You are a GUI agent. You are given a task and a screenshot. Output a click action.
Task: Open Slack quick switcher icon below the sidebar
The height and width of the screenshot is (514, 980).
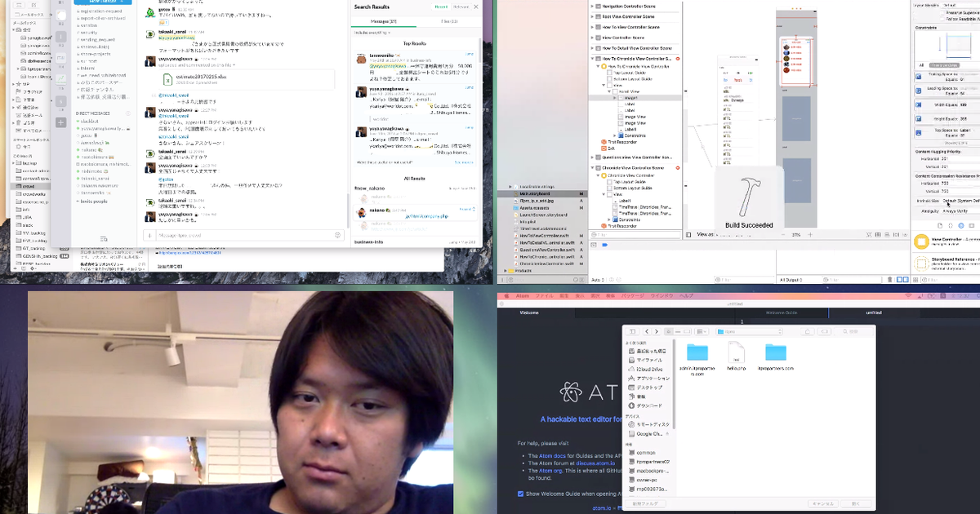(104, 238)
